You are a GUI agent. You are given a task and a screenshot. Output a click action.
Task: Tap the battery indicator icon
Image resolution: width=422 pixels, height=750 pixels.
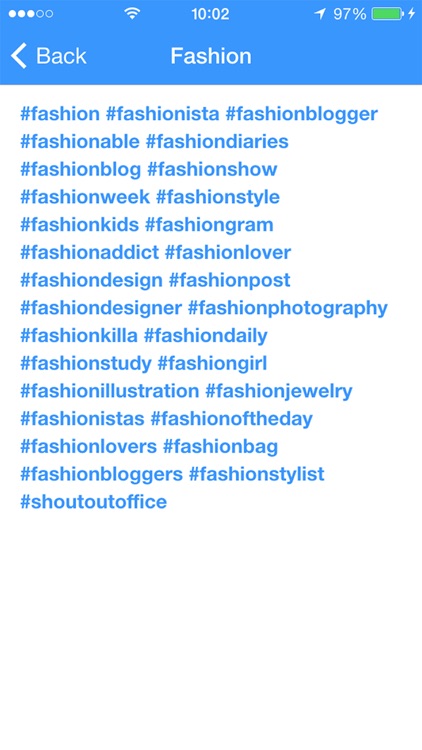point(387,13)
